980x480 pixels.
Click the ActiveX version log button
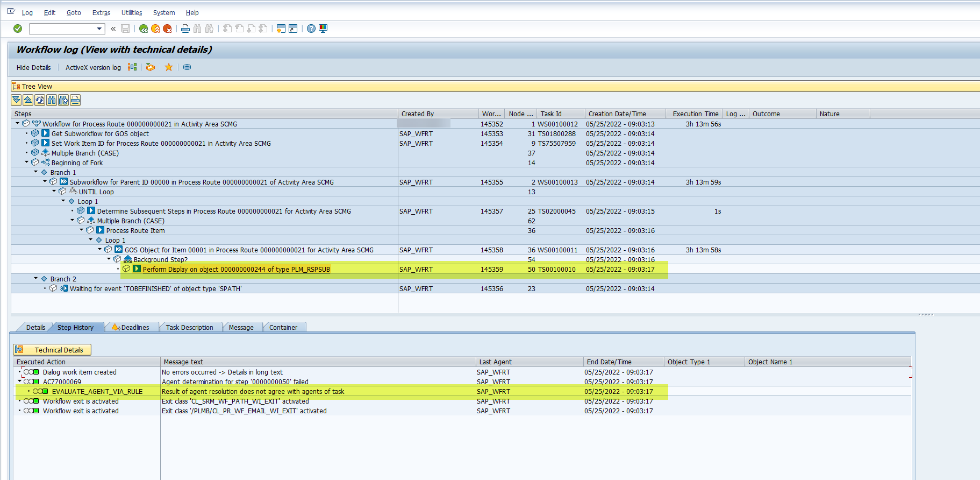[93, 68]
